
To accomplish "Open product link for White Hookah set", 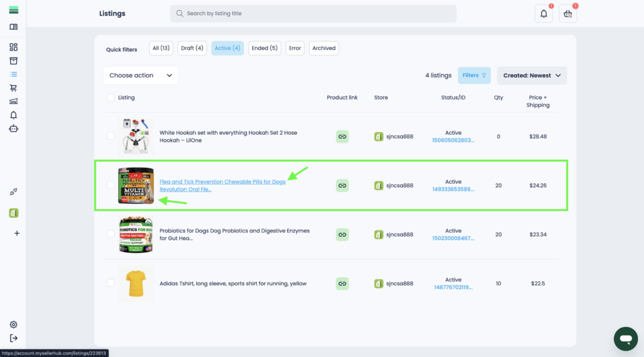I will [x=342, y=137].
